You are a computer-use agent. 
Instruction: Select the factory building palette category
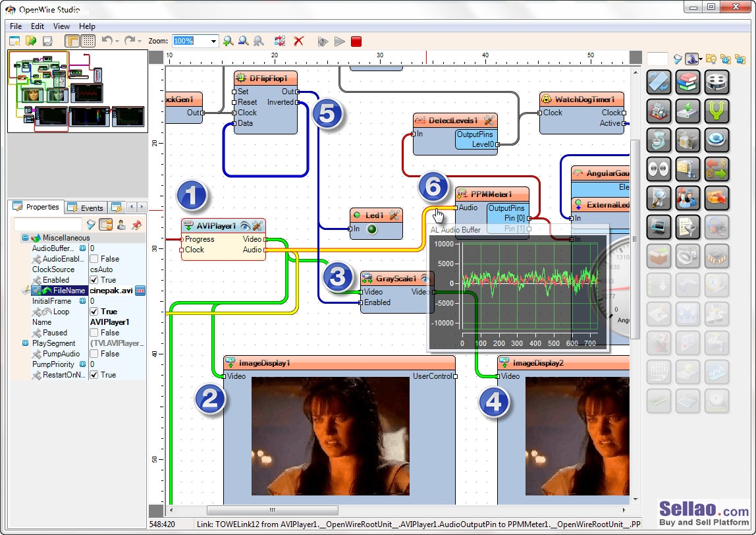pos(659,111)
